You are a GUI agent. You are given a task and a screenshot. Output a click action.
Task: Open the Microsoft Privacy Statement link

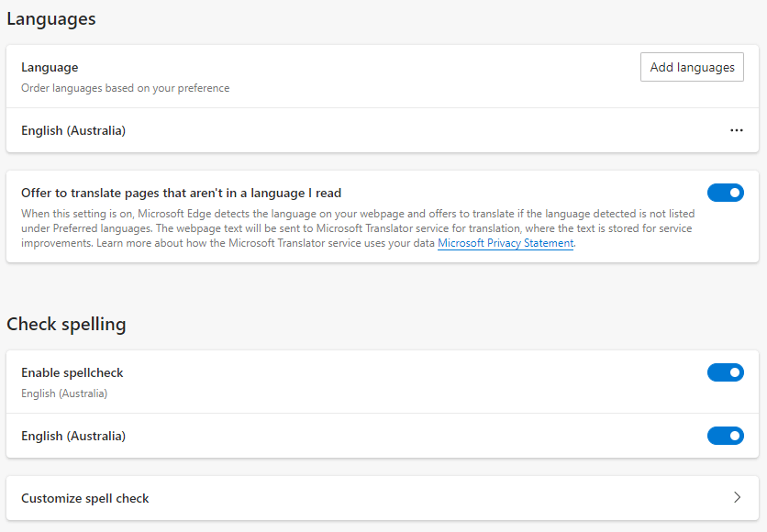point(506,243)
